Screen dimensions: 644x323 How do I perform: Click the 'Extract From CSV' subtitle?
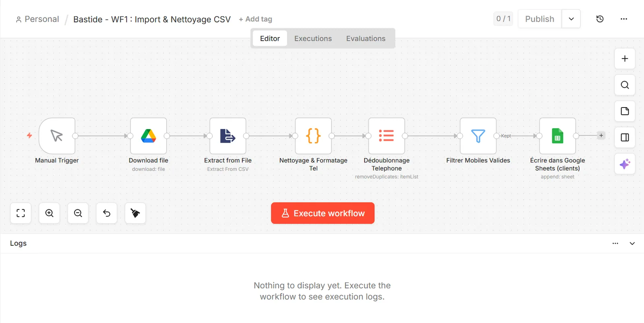point(228,169)
